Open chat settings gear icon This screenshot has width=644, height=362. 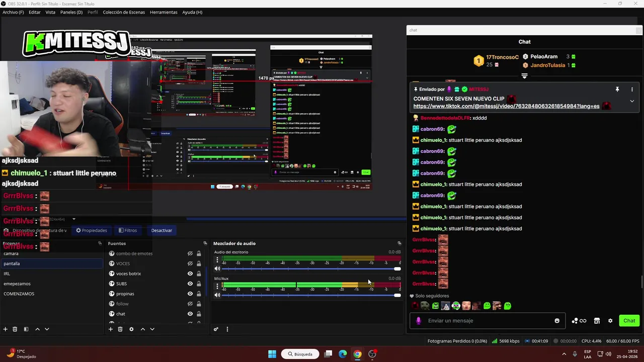610,321
